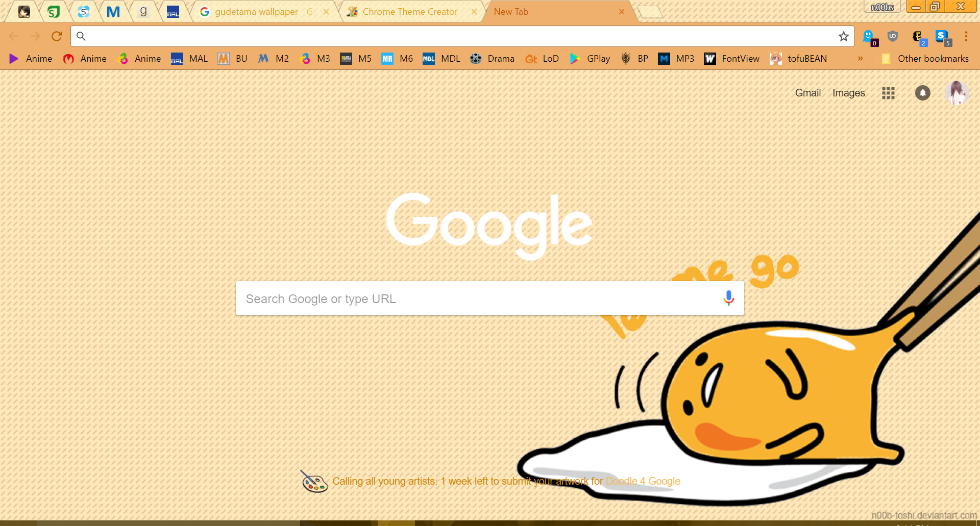Open the Google account profile picture
Image resolution: width=980 pixels, height=526 pixels.
coord(957,93)
